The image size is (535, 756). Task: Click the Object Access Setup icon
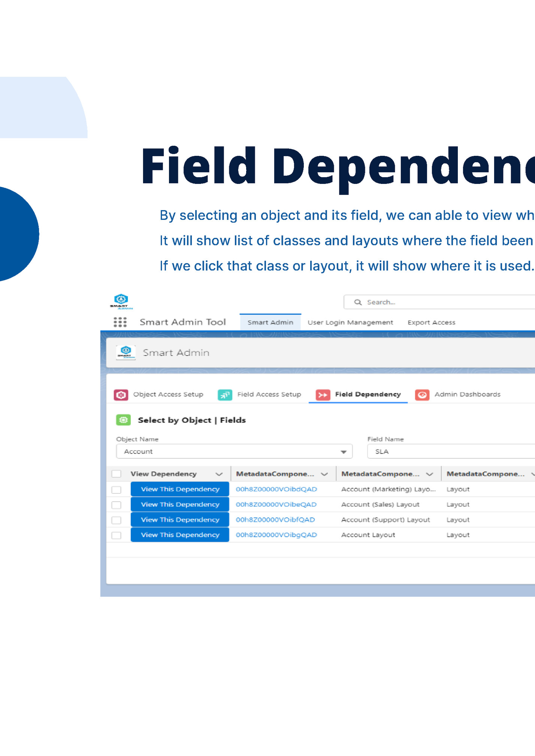point(121,394)
